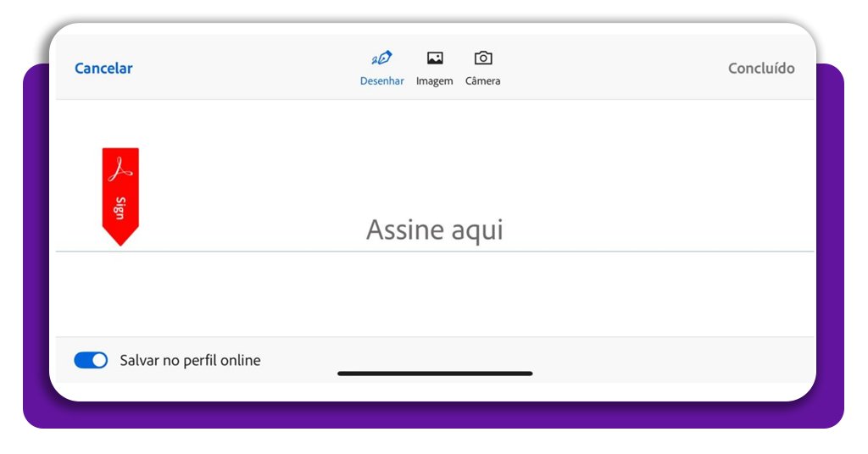Screen dimensions: 868x454
Task: Open the Câmera tab label
Action: point(483,81)
